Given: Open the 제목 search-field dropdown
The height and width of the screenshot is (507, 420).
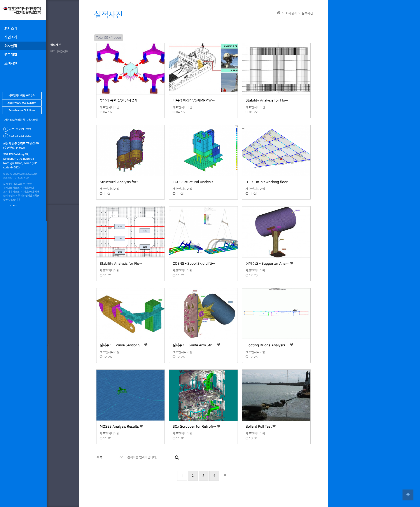Looking at the screenshot, I should [110, 457].
